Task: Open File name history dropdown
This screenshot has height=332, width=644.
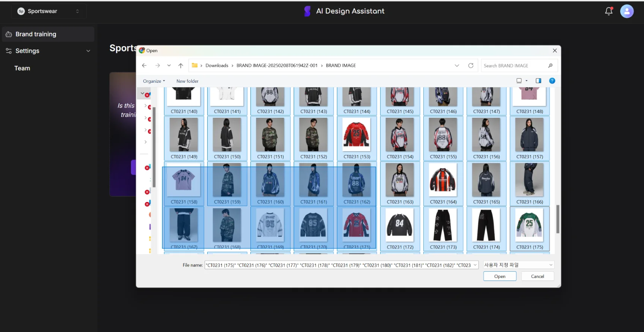Action: pos(475,265)
